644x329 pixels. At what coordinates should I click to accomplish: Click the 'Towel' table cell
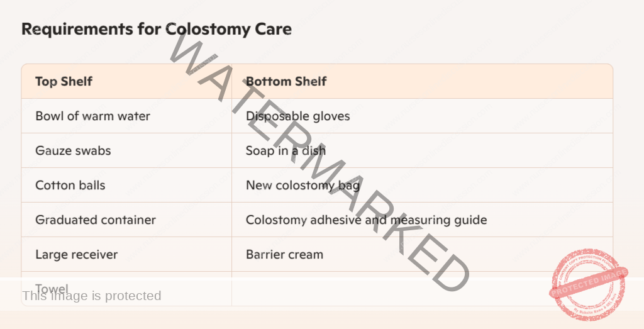click(x=126, y=288)
